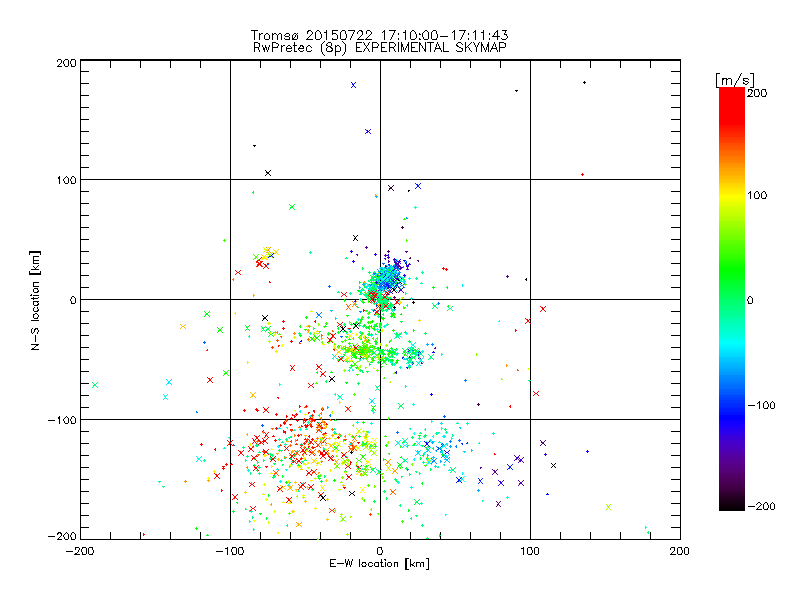Screen dimensions: 800x600
Task: Click the black bottom of the velocity colorbar
Action: 732,505
